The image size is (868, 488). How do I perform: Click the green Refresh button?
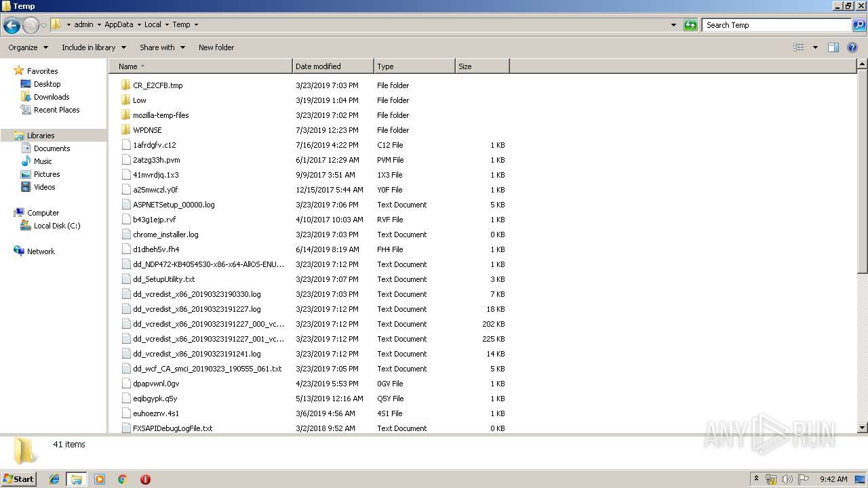690,25
